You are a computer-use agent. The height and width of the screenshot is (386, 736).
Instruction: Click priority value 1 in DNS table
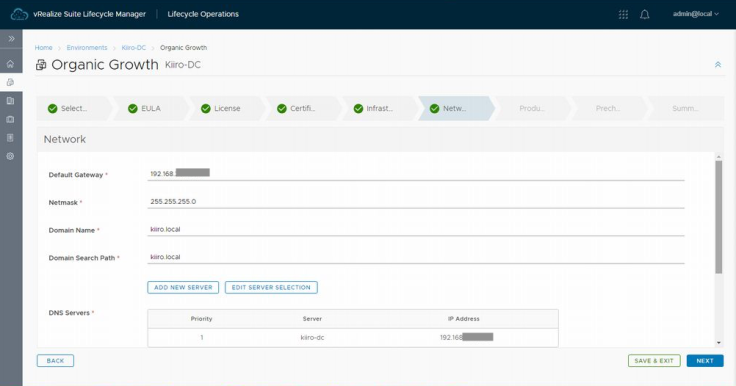pyautogui.click(x=202, y=337)
